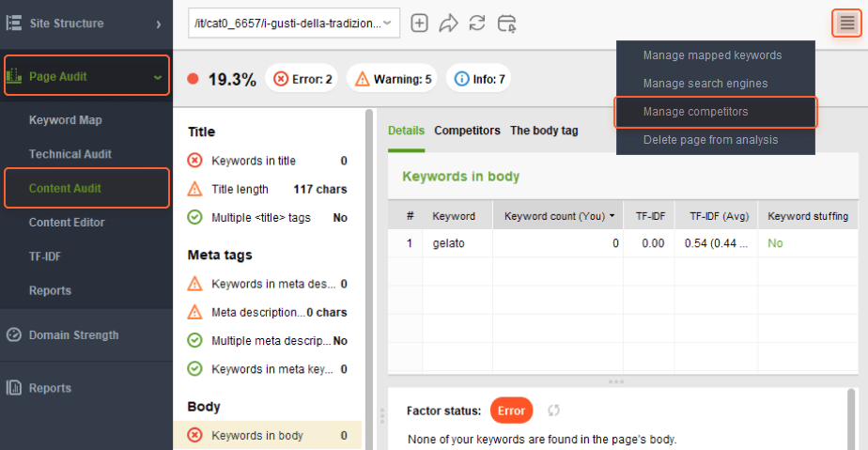This screenshot has height=450, width=868.
Task: Select Keywords in meta key... factor
Action: click(x=269, y=368)
